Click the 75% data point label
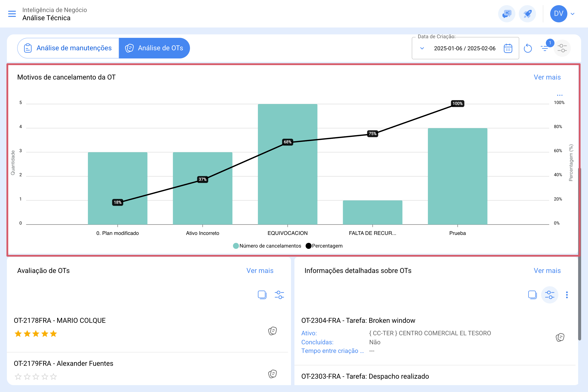Screen dimensions: 588x392 372,133
